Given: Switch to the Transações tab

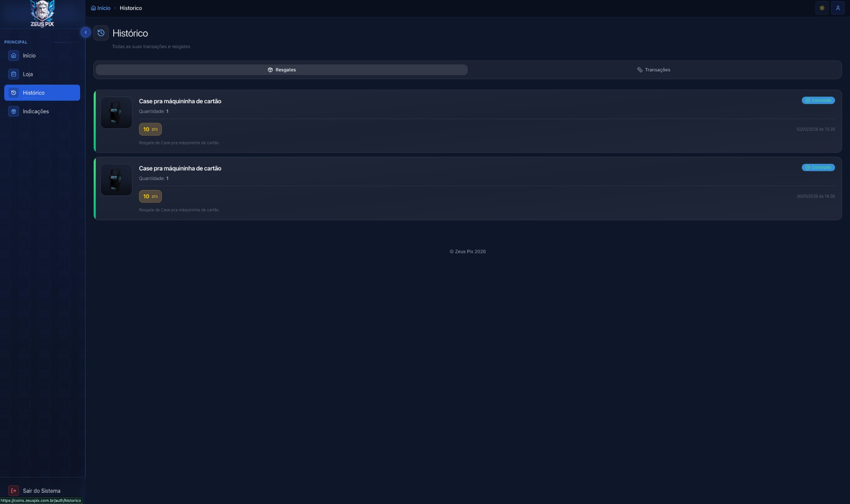Looking at the screenshot, I should (x=654, y=70).
